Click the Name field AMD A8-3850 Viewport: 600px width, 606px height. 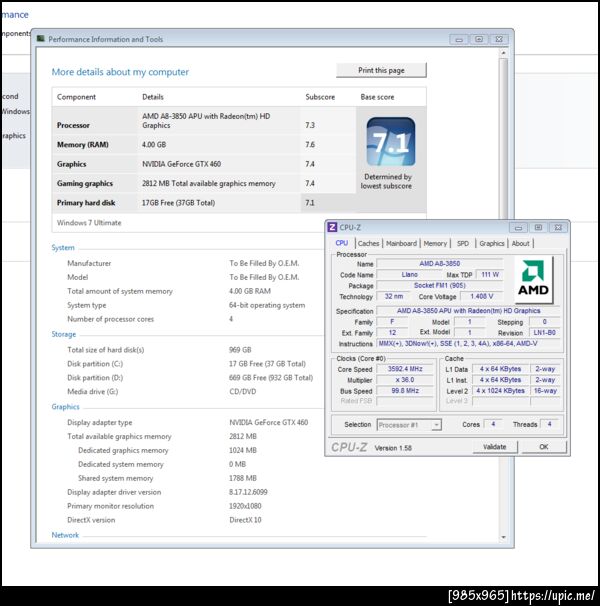coord(440,264)
